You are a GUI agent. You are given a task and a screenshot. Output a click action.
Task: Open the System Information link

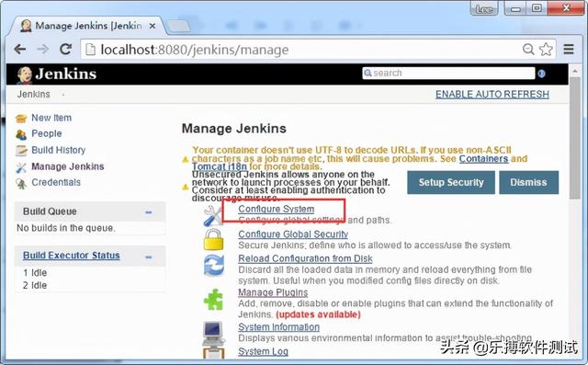(279, 327)
